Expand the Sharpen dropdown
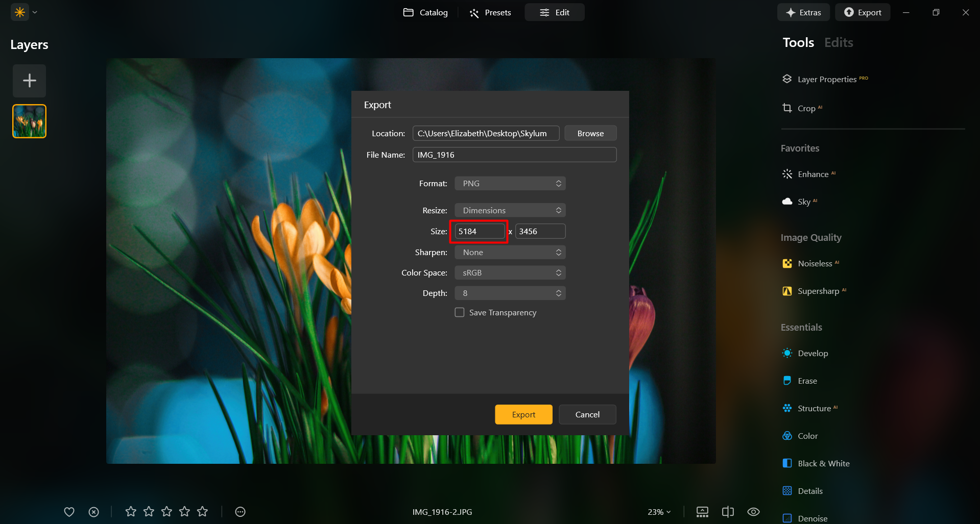980x524 pixels. click(510, 252)
